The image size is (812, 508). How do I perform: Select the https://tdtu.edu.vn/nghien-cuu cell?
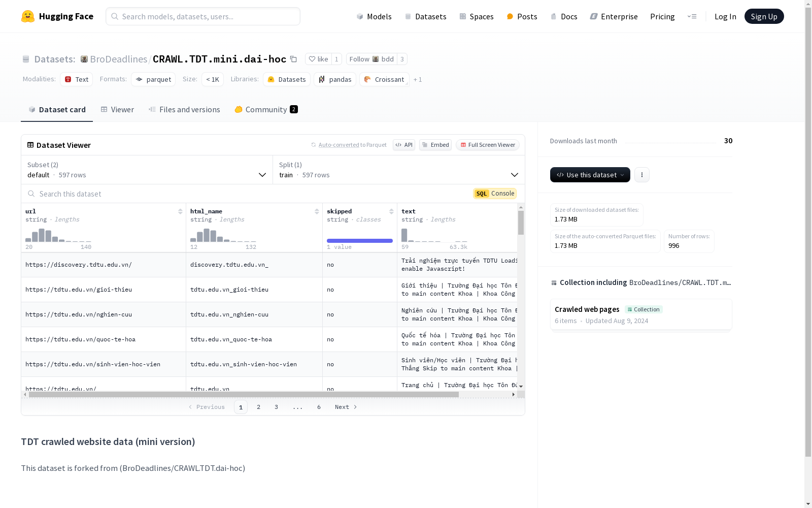tap(104, 314)
